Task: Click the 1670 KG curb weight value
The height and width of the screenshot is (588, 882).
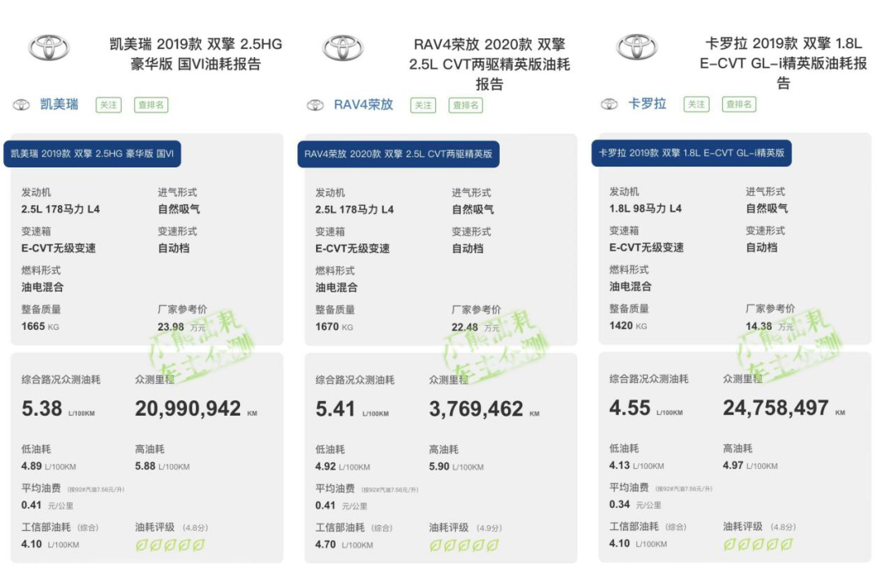Action: [334, 327]
